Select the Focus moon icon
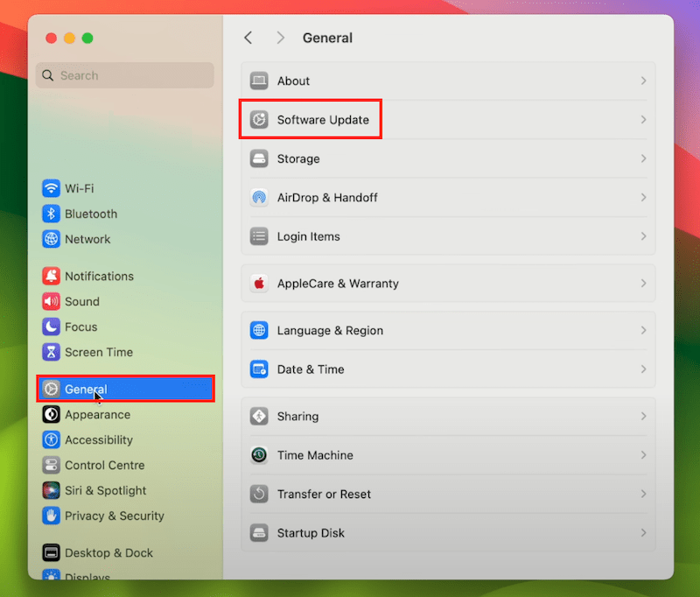The image size is (700, 597). (x=52, y=327)
